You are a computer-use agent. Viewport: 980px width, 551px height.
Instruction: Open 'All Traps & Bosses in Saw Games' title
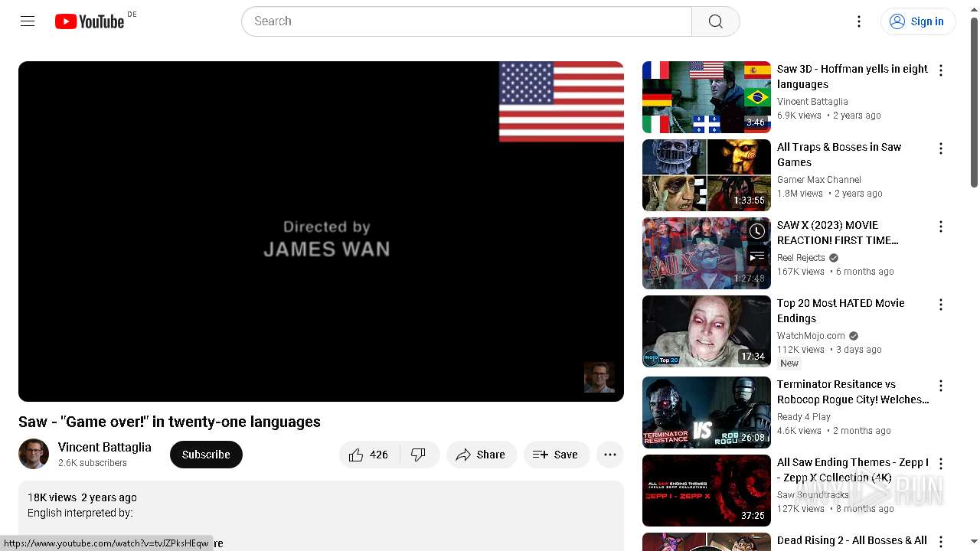tap(839, 155)
